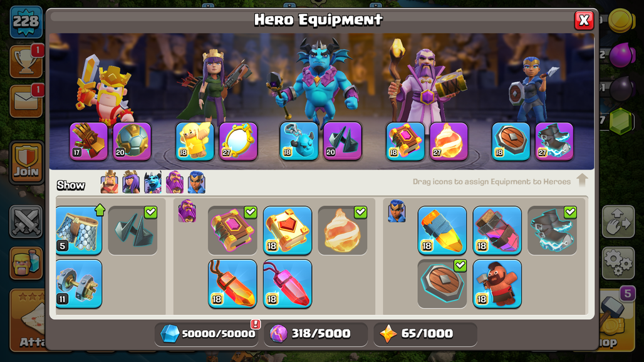644x362 pixels.
Task: Toggle the checked Eternal Tome in inventory
Action: [x=232, y=230]
